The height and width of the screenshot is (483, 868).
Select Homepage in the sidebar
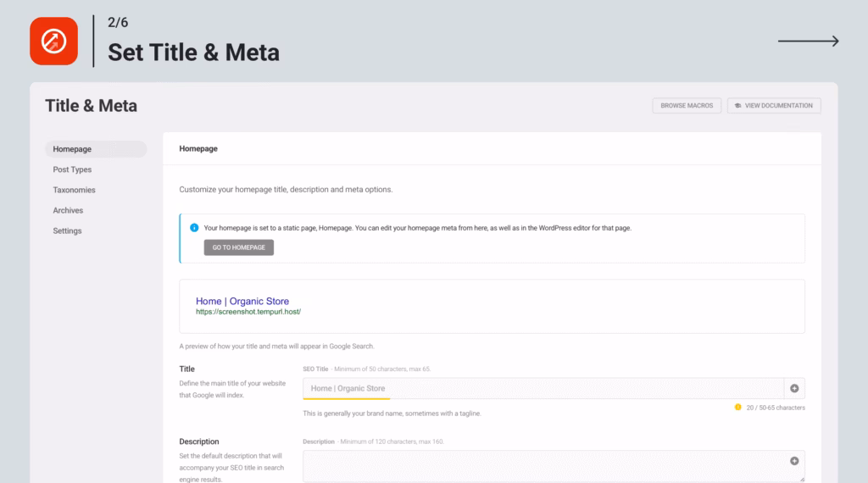(x=73, y=149)
